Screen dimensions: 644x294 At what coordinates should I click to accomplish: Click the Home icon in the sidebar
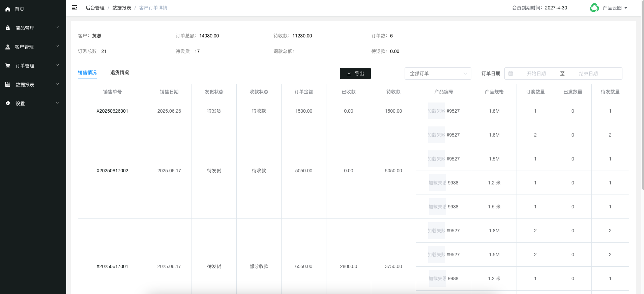point(8,9)
